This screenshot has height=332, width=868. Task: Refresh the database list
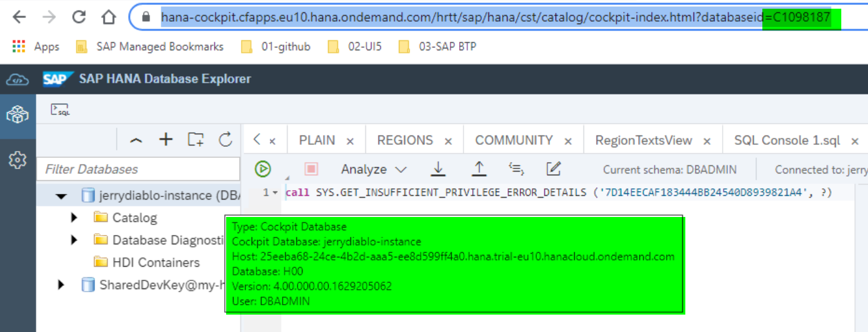click(x=226, y=139)
